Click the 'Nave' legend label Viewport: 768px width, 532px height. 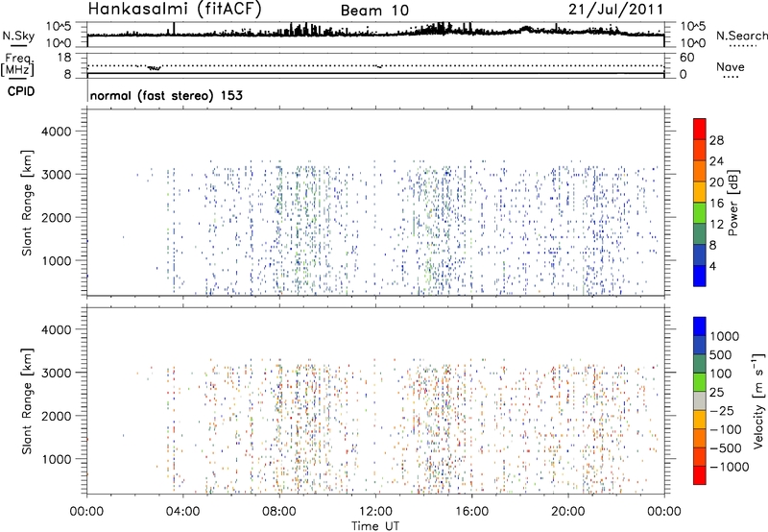[x=731, y=66]
